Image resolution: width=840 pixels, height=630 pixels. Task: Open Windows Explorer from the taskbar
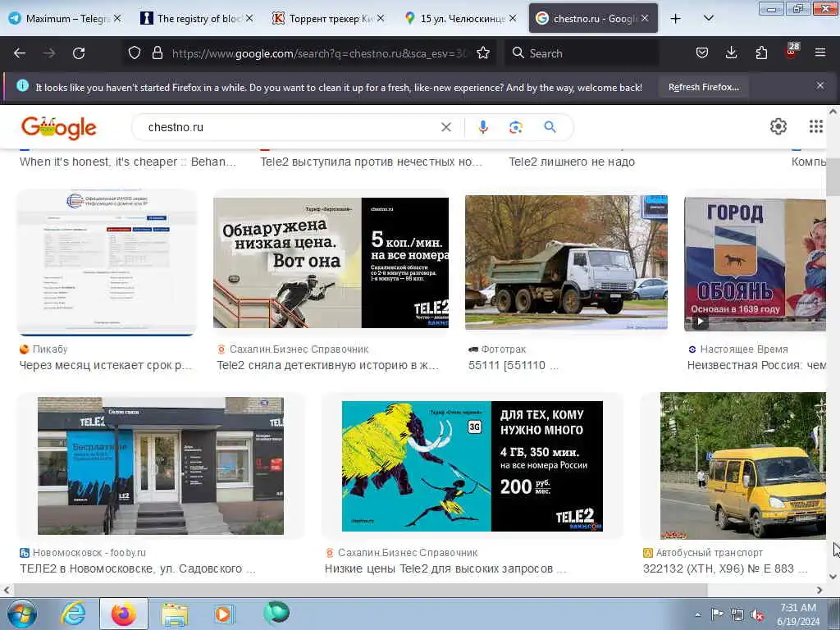[175, 614]
